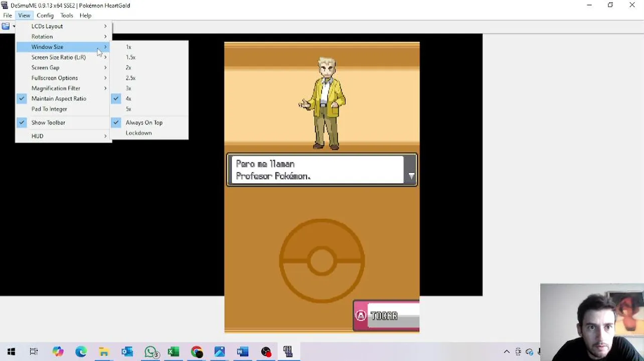Open the Windows Start menu
644x361 pixels.
[x=11, y=352]
